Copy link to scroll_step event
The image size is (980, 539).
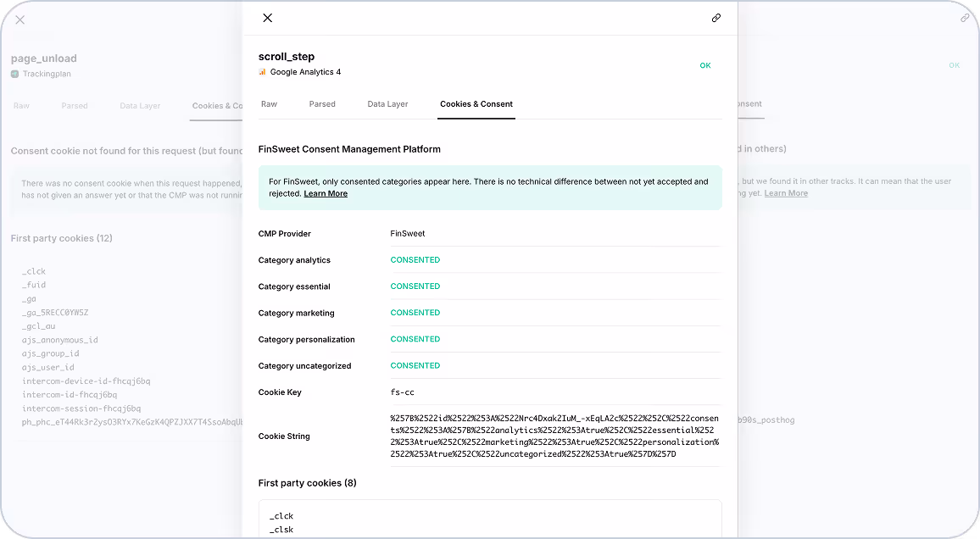[x=716, y=18]
